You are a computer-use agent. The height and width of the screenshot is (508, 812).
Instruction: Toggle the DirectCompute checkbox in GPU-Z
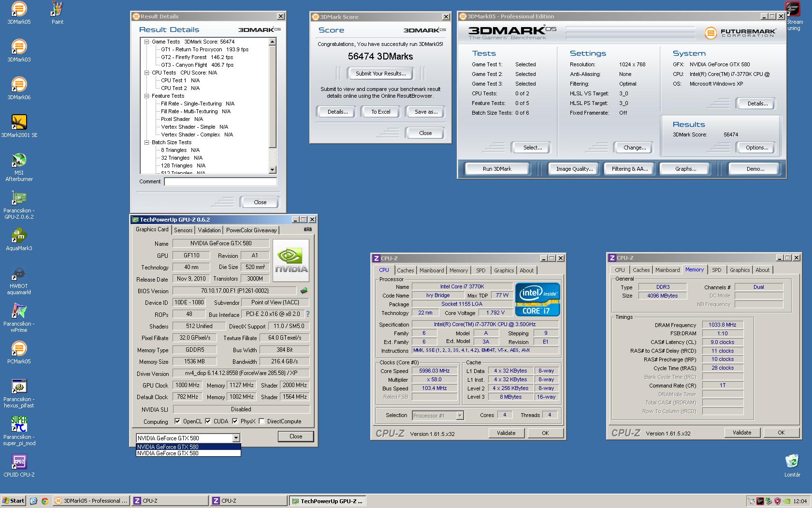coord(261,421)
